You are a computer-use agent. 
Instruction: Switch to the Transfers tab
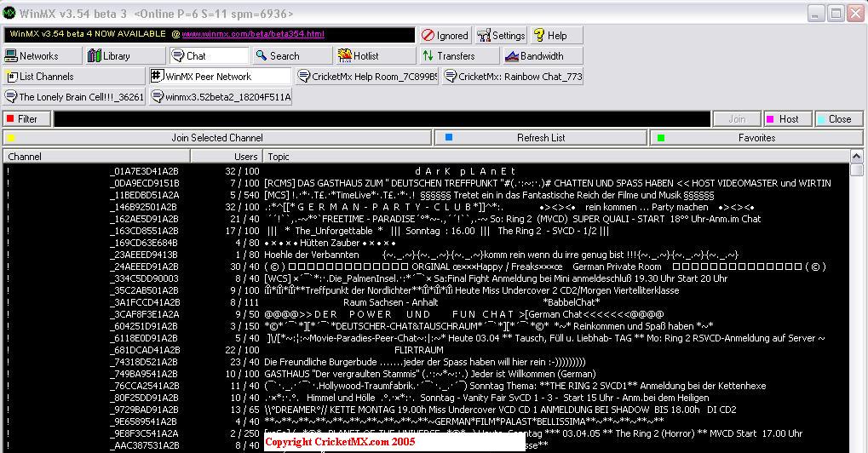point(459,56)
